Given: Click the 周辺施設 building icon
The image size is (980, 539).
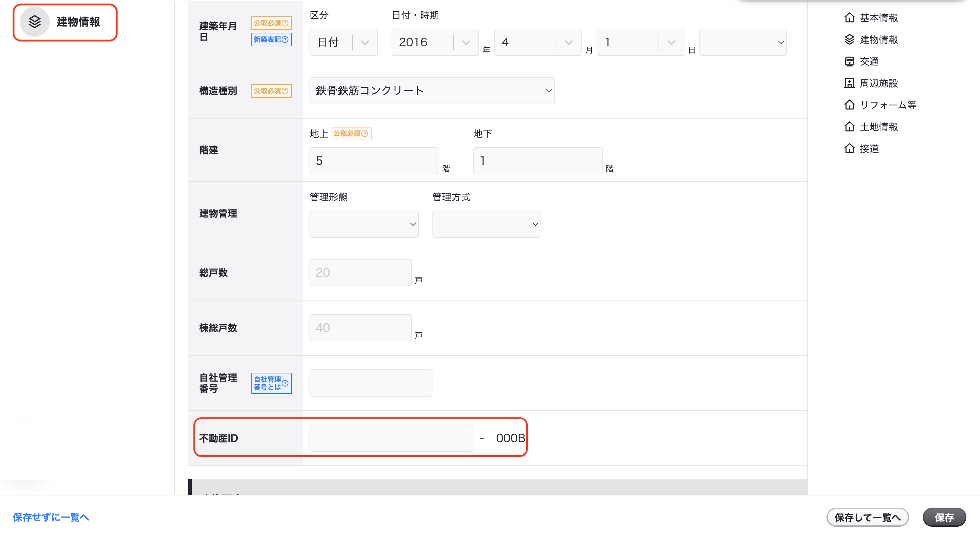Looking at the screenshot, I should (x=849, y=83).
